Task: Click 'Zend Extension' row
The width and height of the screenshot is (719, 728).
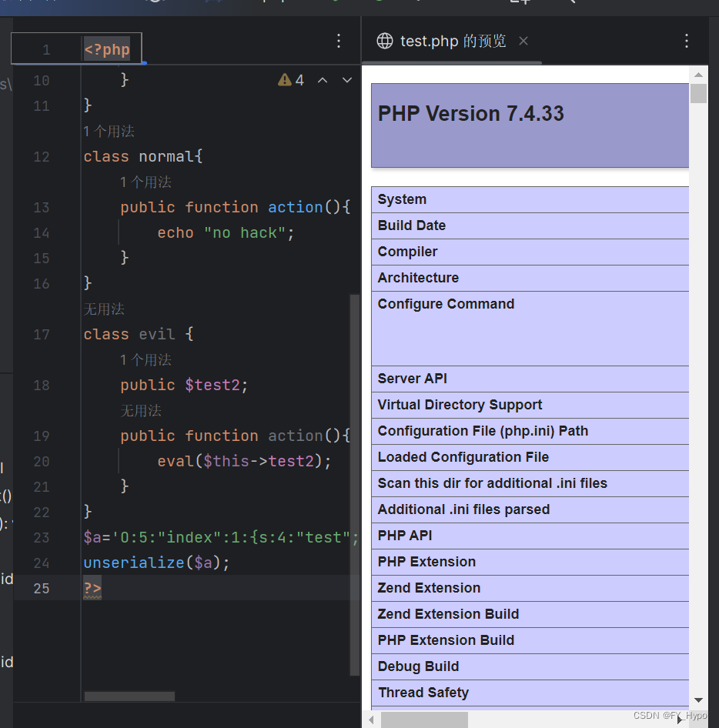Action: coord(530,588)
